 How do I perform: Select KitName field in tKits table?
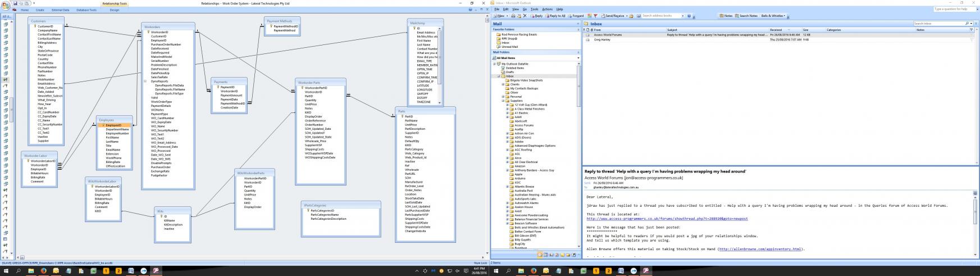pyautogui.click(x=170, y=220)
